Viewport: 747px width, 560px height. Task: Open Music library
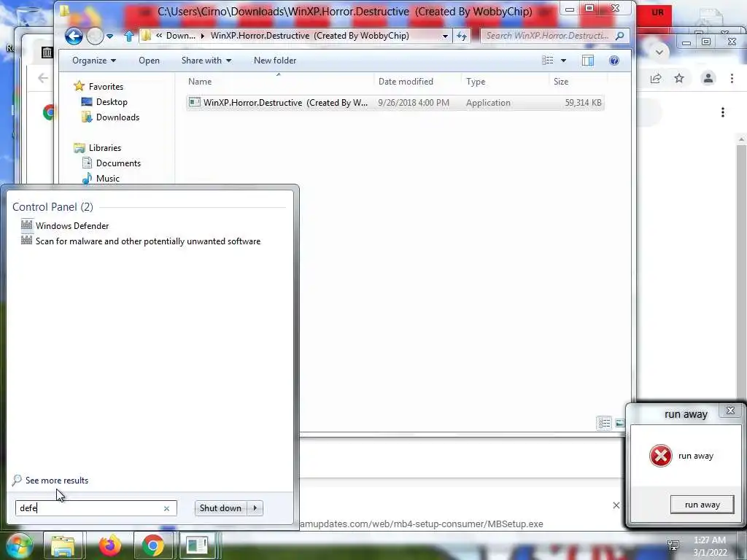tap(101, 178)
